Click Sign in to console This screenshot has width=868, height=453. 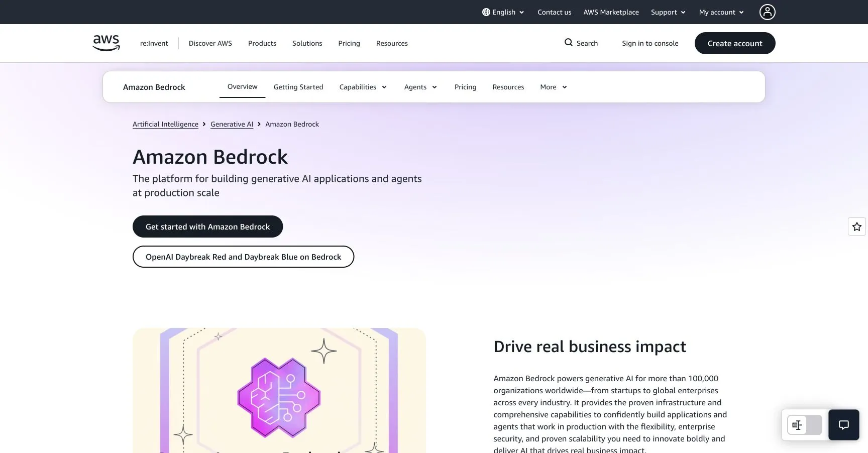(x=650, y=43)
